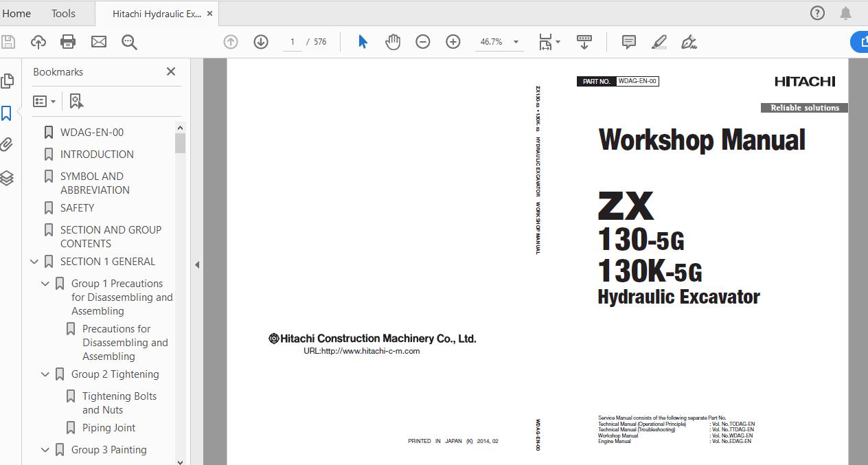Go to next page arrow
This screenshot has width=868, height=465.
click(x=261, y=42)
